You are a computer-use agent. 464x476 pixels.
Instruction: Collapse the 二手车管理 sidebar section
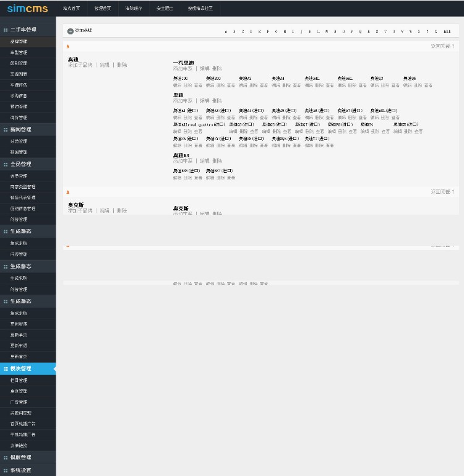click(28, 30)
